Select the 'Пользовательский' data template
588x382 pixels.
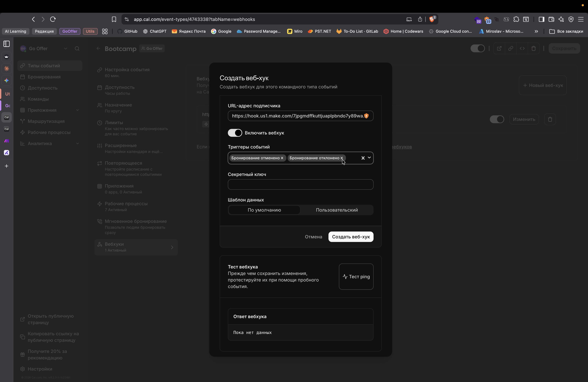(336, 210)
